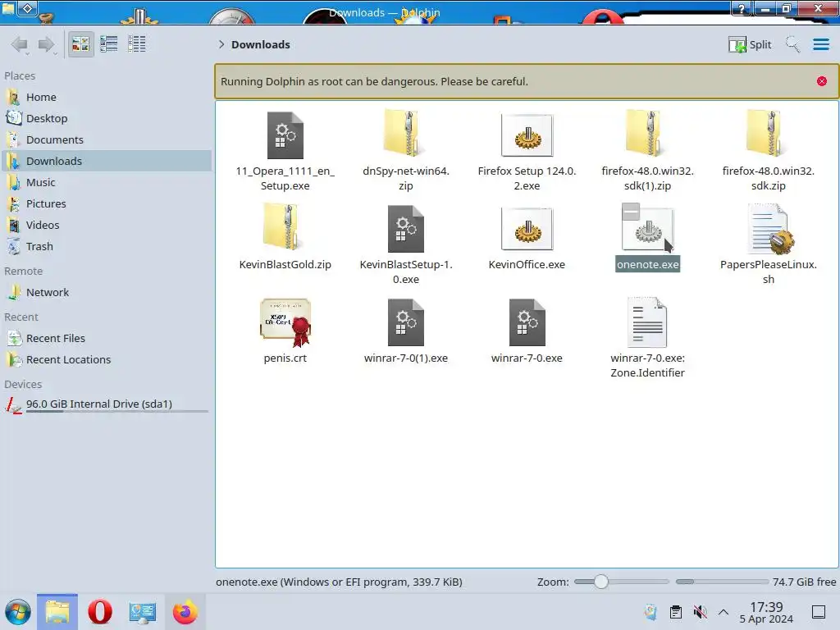Click the breadcrumb chevron before Downloads
This screenshot has width=840, height=630.
tap(221, 44)
